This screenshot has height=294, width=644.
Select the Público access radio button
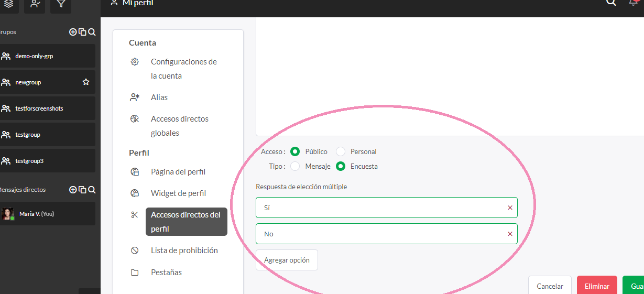(295, 151)
